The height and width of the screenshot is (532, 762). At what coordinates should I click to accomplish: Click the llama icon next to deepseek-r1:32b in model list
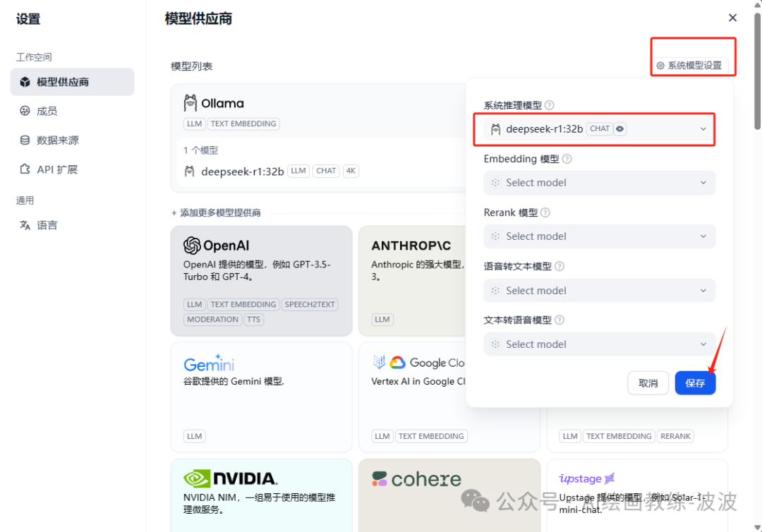[x=190, y=171]
